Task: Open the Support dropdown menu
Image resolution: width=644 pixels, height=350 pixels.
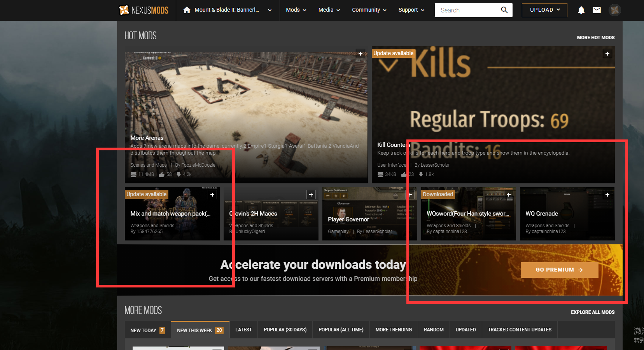Action: (411, 10)
